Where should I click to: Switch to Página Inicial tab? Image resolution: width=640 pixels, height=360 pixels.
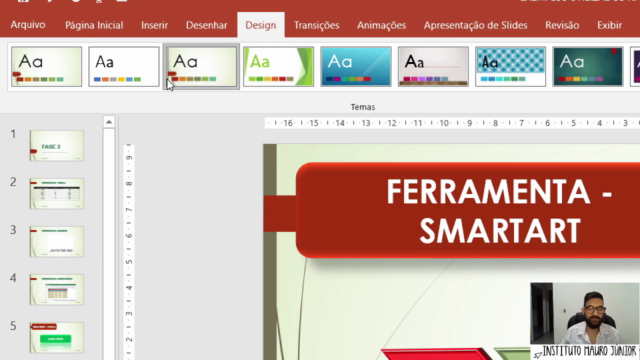click(x=94, y=25)
